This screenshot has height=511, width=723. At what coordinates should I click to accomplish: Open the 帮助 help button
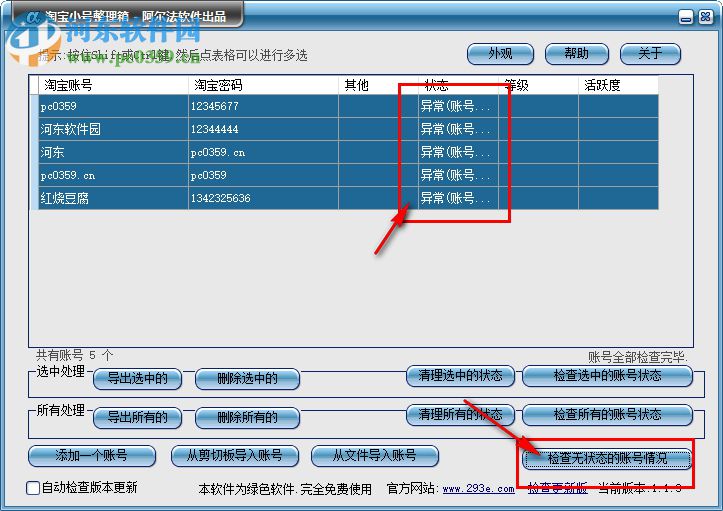(x=577, y=54)
